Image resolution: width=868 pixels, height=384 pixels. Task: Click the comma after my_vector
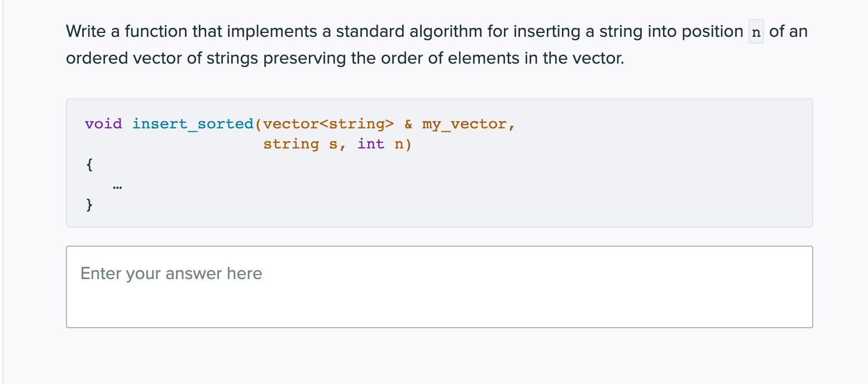[512, 123]
